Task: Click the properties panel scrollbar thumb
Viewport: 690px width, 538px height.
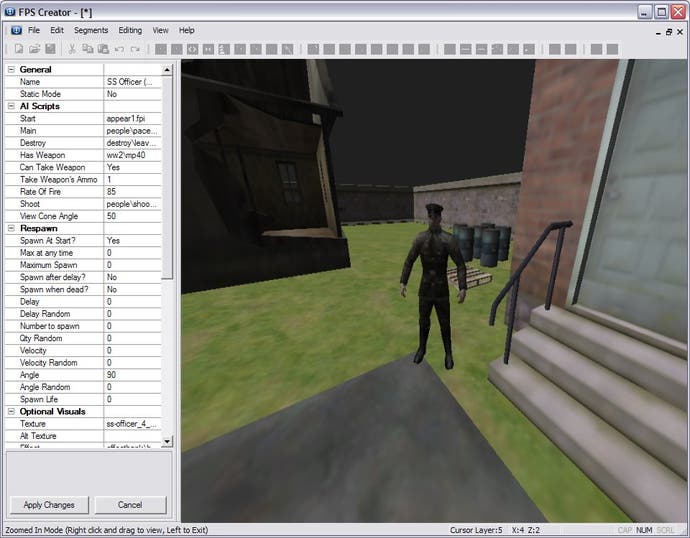Action: (x=167, y=178)
